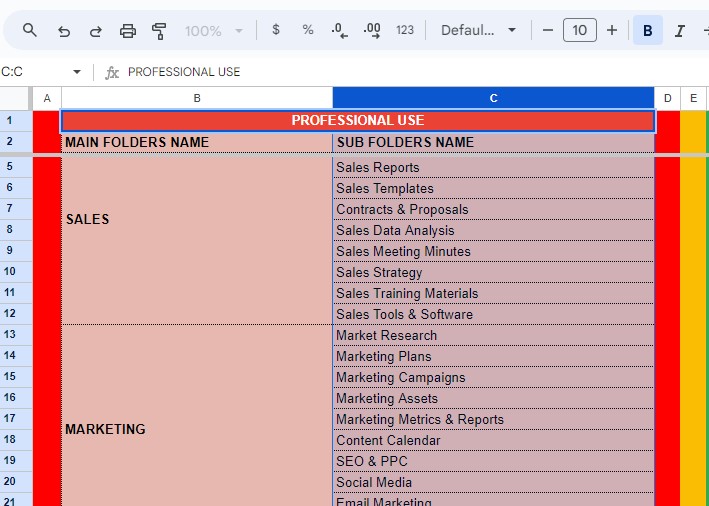Select row 2 header

point(16,142)
